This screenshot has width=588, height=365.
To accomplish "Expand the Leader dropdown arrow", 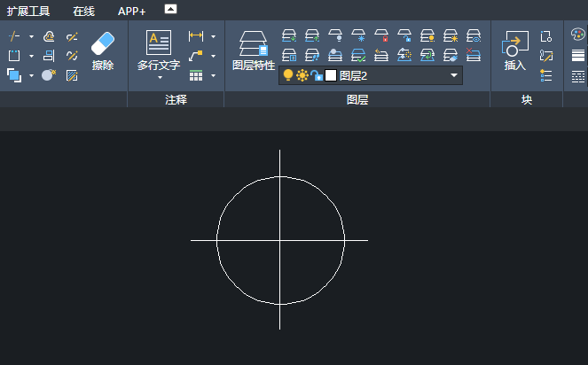I will [214, 56].
